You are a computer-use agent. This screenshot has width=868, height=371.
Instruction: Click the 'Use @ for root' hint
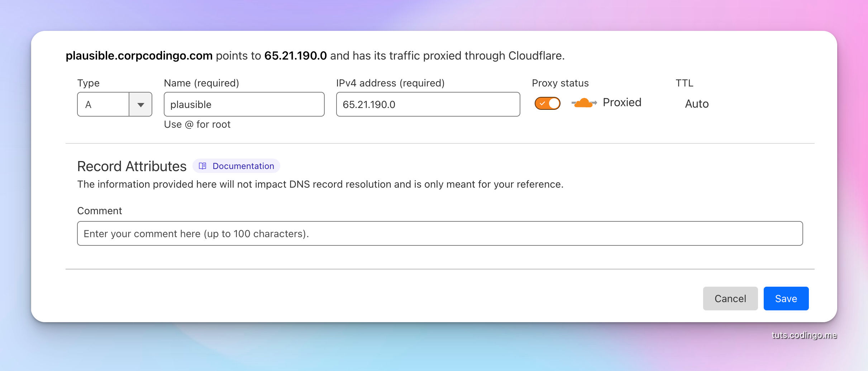197,125
